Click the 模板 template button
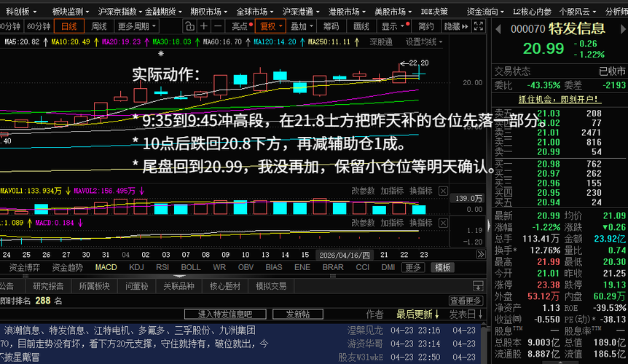Screen dimensions: 628x364 click(442, 267)
